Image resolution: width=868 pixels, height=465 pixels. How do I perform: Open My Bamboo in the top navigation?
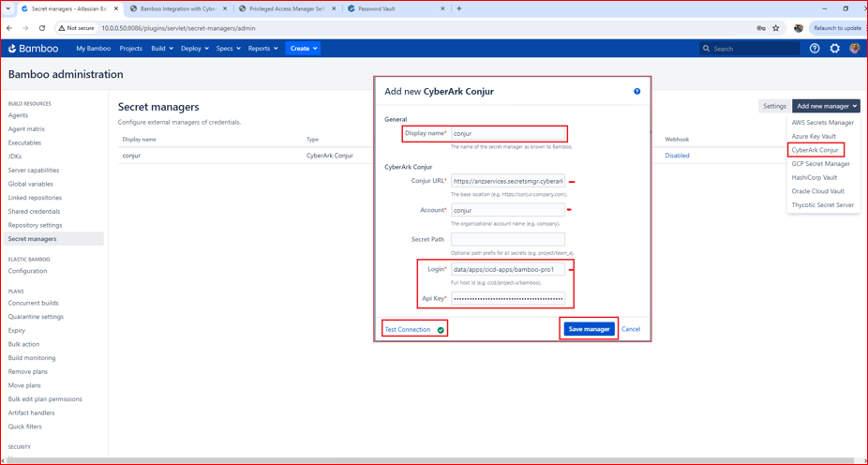click(x=94, y=48)
